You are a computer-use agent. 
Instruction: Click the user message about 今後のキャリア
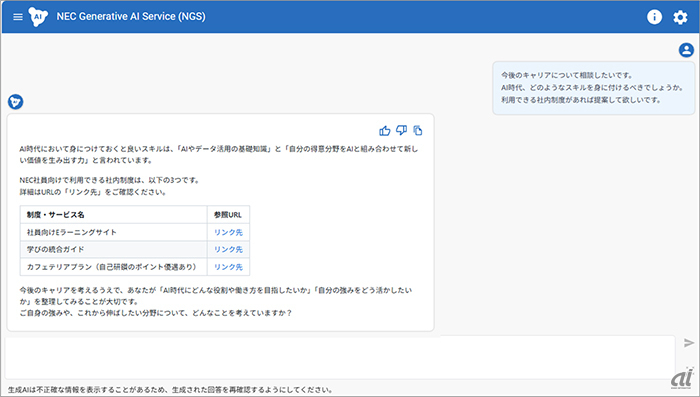pyautogui.click(x=593, y=88)
